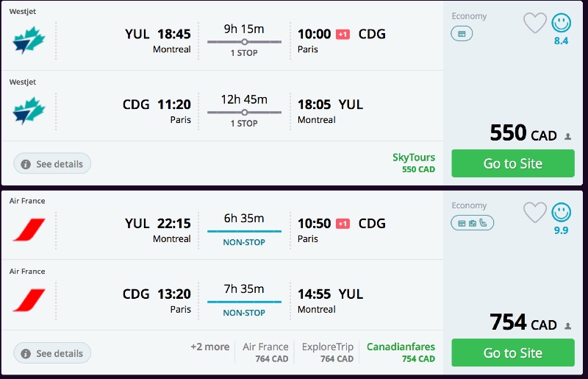Favorite the Air France 754 CAD flight
Image resolution: width=588 pixels, height=379 pixels.
pos(534,213)
